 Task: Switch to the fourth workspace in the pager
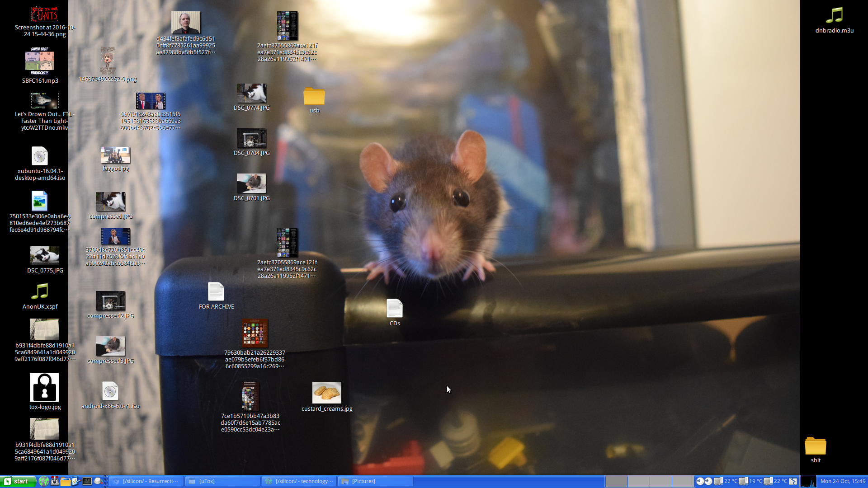point(683,481)
